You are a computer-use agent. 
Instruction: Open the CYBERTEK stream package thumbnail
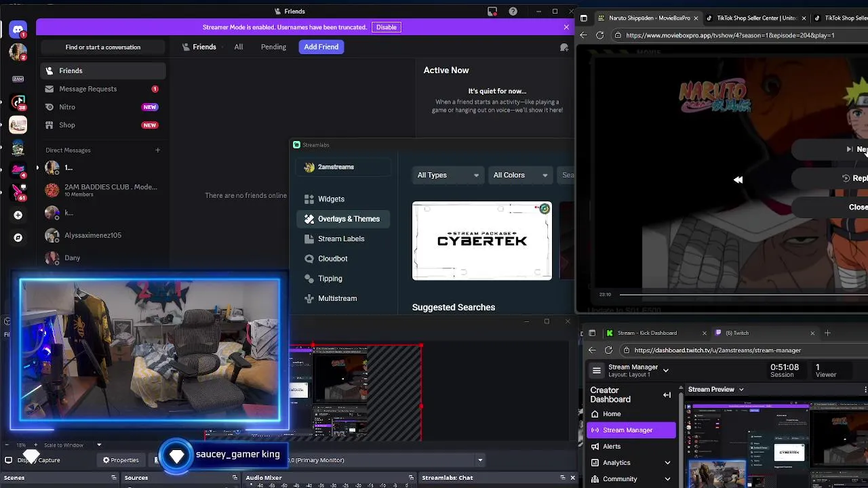coord(481,241)
